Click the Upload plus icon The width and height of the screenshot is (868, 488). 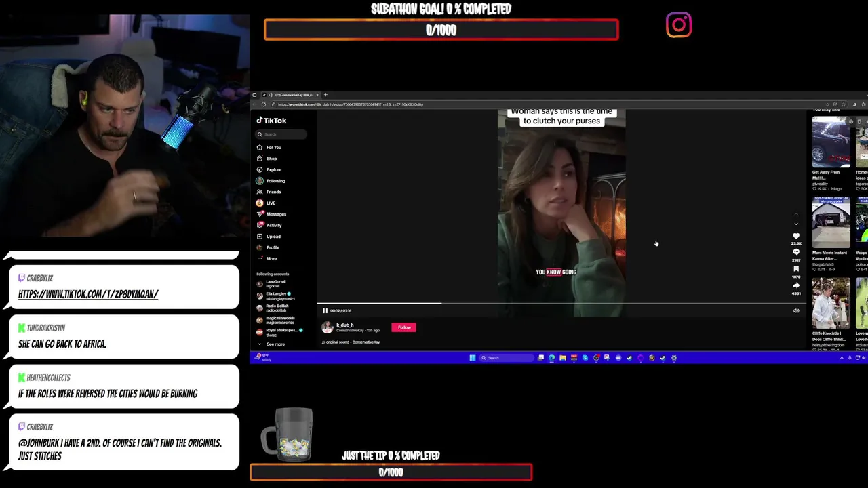[260, 237]
